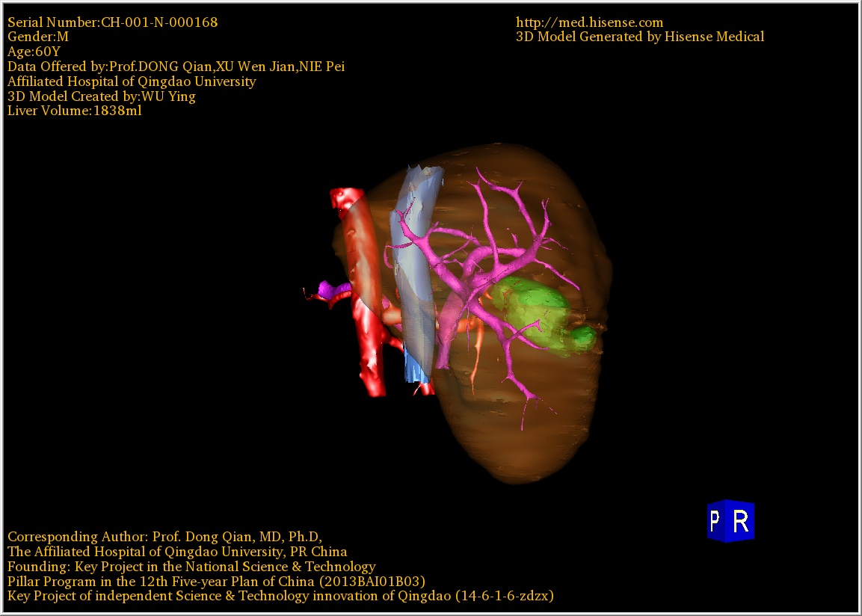Click the 'Pillar Program in the 12th Five-year Plan' line
Image resolution: width=862 pixels, height=616 pixels.
(x=216, y=582)
